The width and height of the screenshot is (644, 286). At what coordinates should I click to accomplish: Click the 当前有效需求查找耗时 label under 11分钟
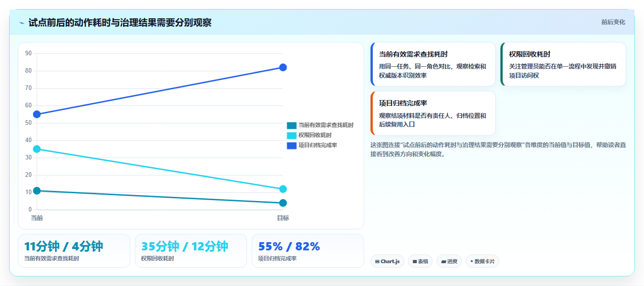click(52, 259)
